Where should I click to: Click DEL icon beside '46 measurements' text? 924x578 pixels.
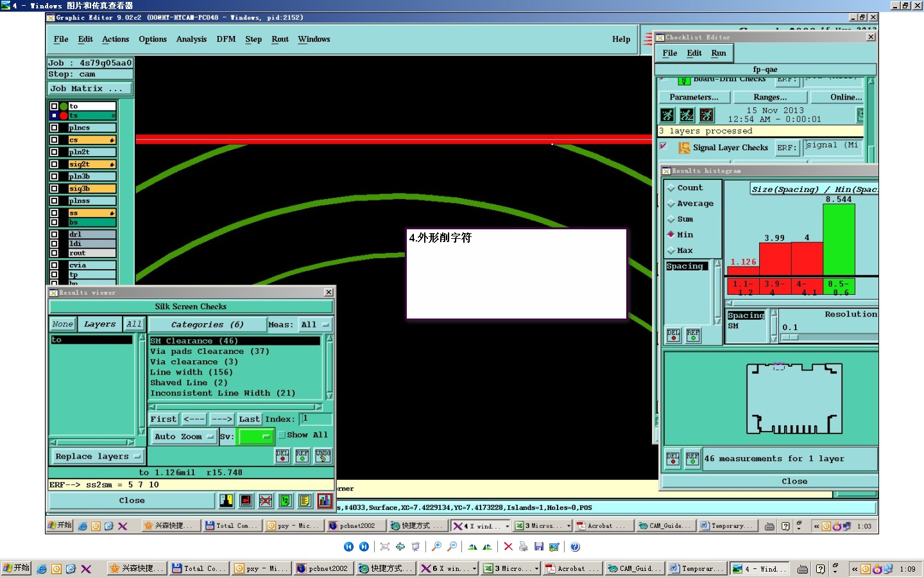[672, 459]
